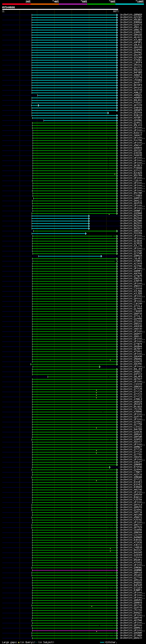
Task: Select the UniRef100_Q50002 label
Action: tap(131, 65)
